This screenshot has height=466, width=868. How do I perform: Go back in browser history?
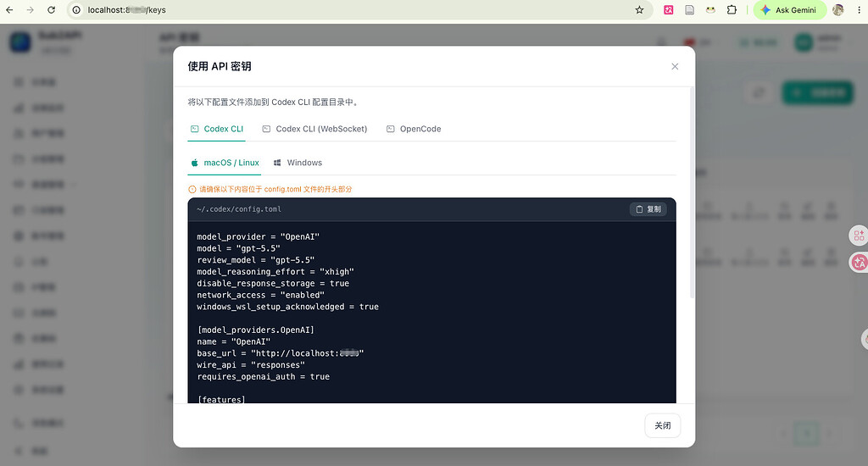[9, 10]
